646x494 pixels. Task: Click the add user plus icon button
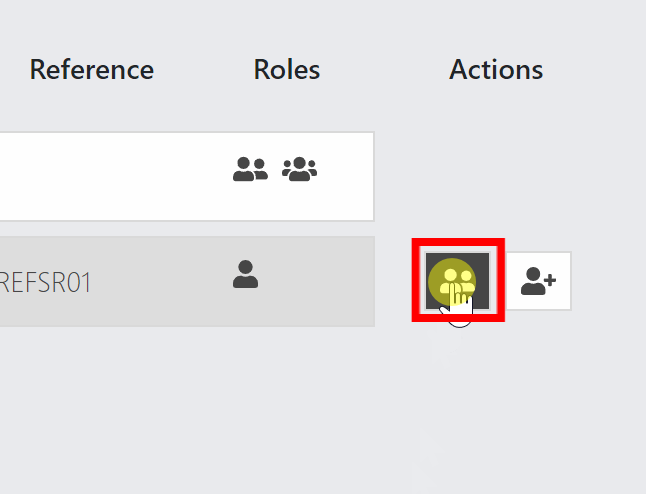538,281
